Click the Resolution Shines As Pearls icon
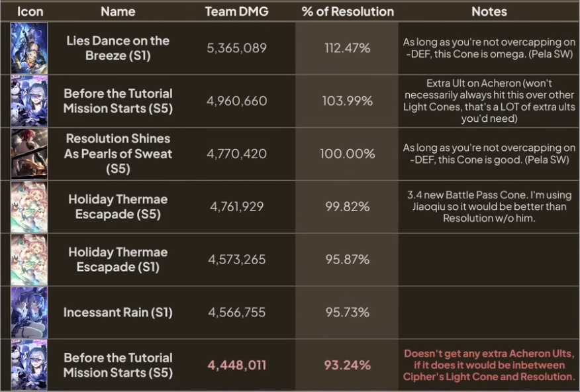Screen dimensions: 580x392 29,154
